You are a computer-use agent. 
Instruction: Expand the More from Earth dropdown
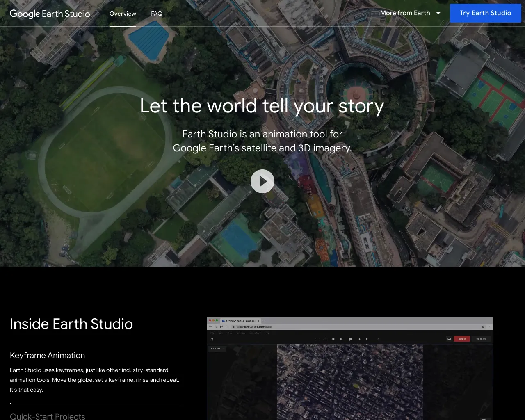click(x=410, y=13)
